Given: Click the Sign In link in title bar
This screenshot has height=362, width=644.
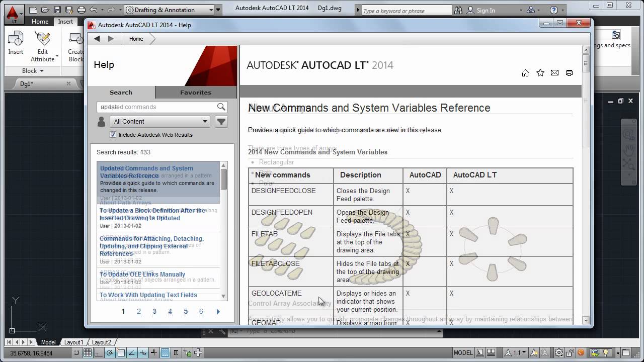Looking at the screenshot, I should click(x=486, y=10).
